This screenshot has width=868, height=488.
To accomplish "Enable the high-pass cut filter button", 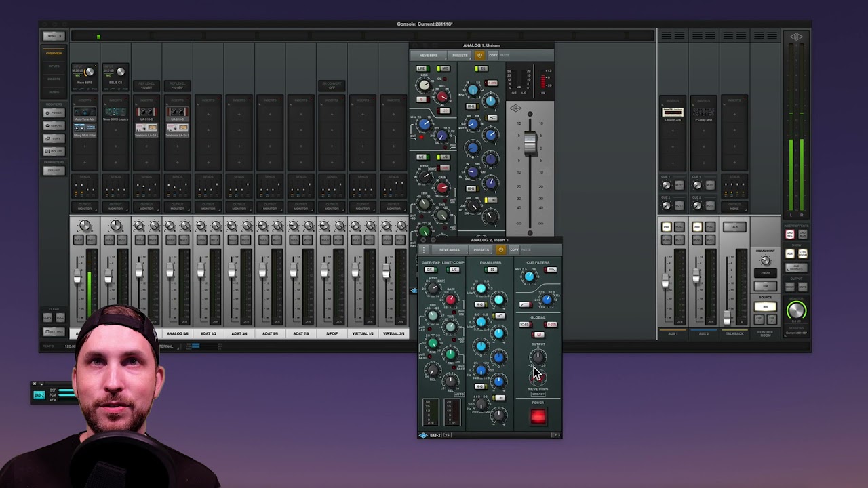I will pyautogui.click(x=524, y=304).
